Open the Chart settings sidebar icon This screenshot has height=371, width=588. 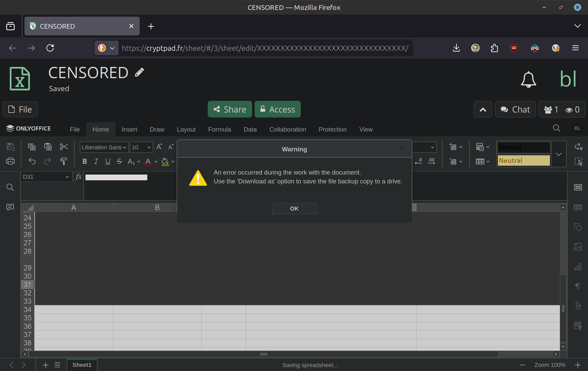coord(578,267)
